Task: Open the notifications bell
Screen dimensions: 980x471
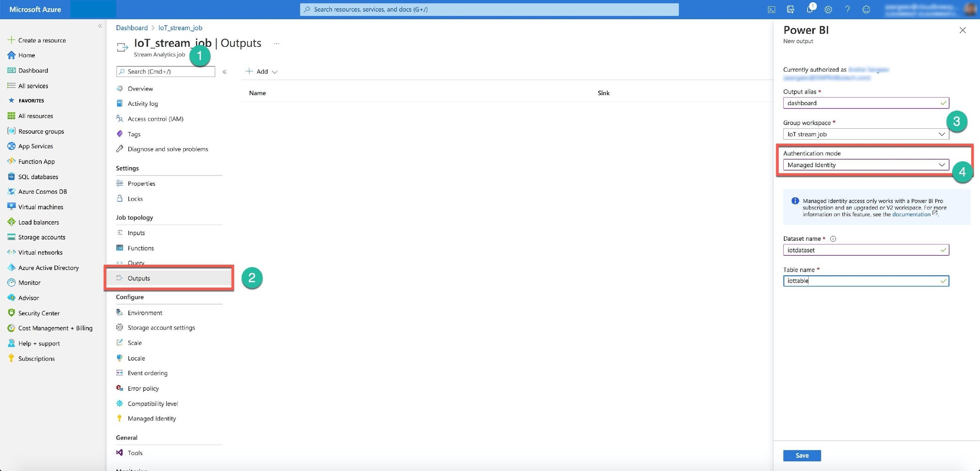Action: [x=809, y=9]
